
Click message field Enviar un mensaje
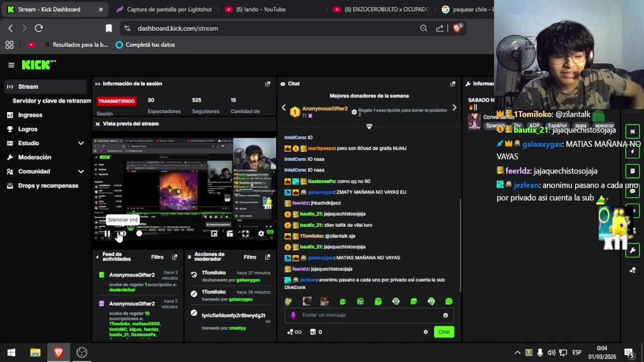tap(370, 315)
